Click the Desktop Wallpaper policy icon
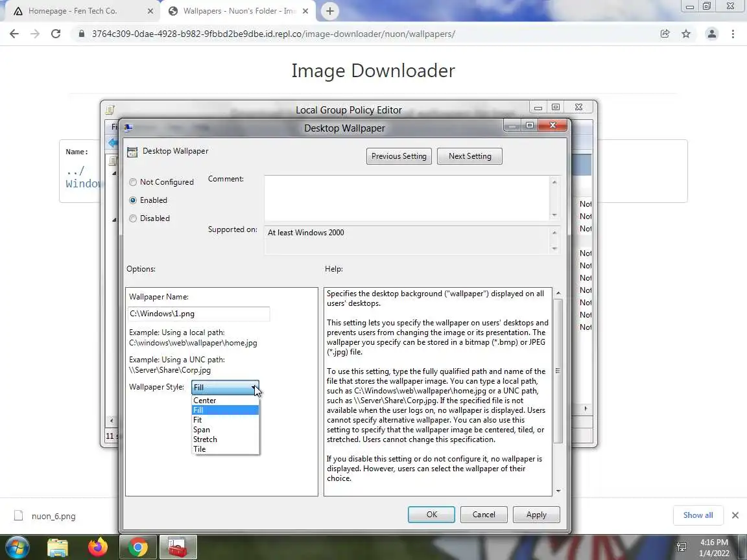Image resolution: width=747 pixels, height=560 pixels. pos(132,152)
